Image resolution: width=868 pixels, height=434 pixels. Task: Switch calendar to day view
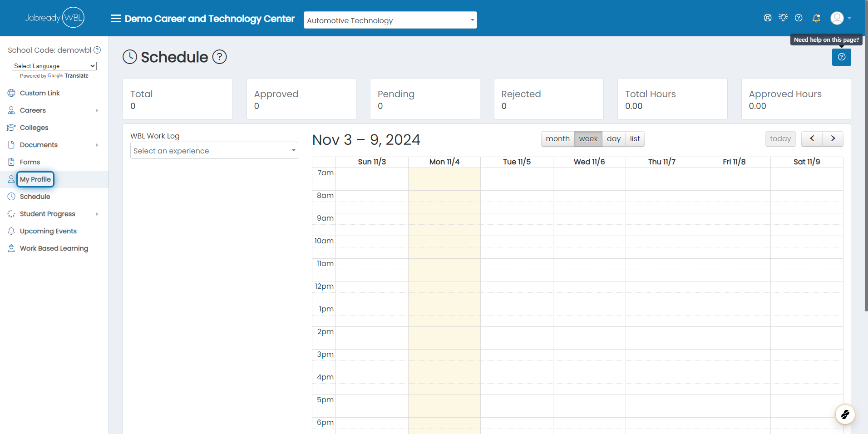[x=614, y=139]
